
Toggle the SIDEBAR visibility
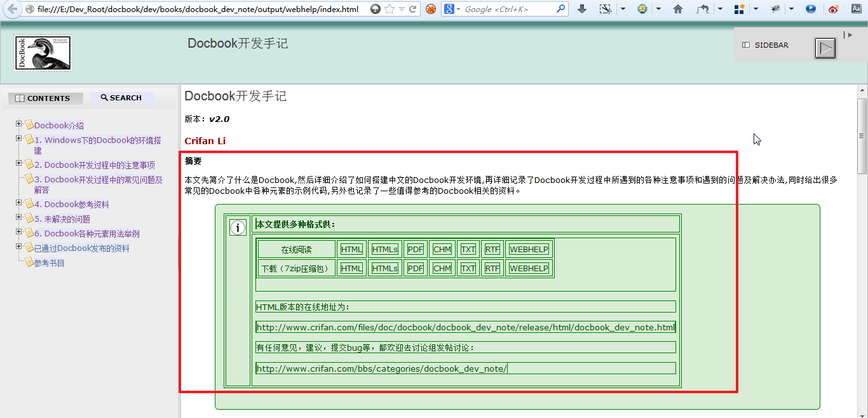[766, 45]
